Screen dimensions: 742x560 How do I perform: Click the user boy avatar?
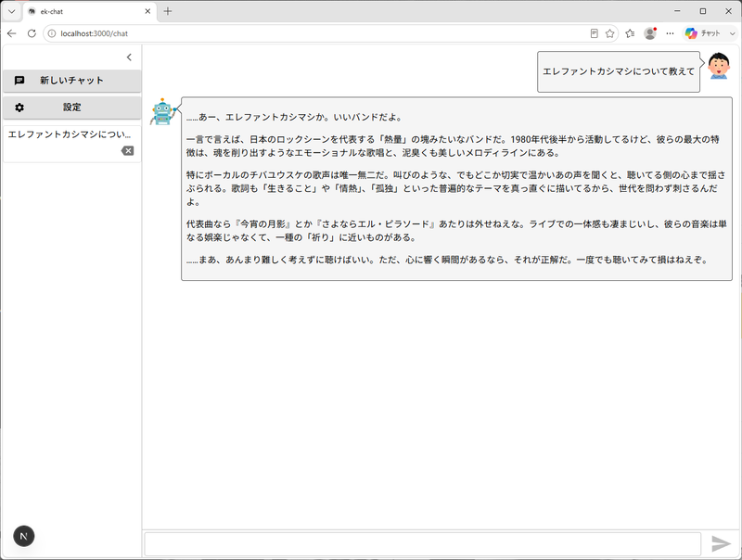click(719, 66)
